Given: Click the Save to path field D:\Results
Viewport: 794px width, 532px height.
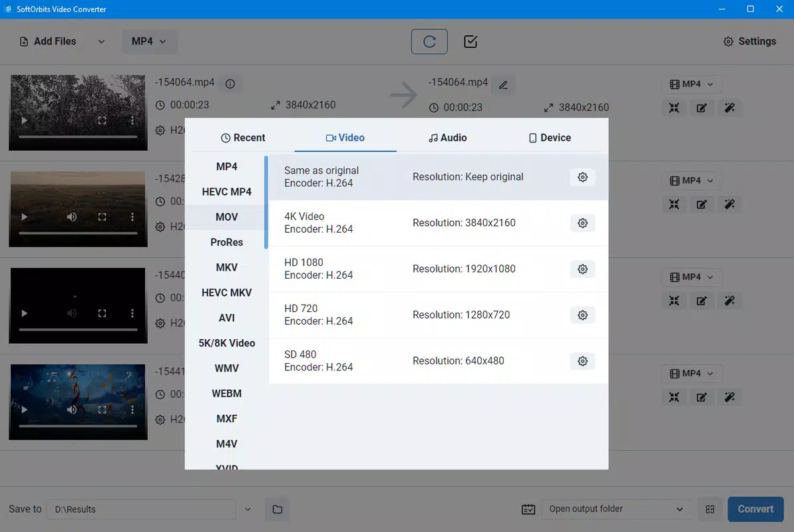Looking at the screenshot, I should click(x=141, y=509).
